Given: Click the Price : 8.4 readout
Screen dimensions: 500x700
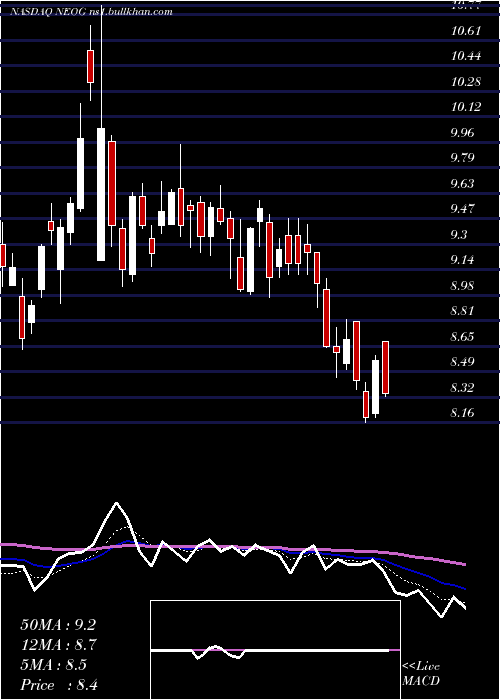Looking at the screenshot, I should pos(59,685).
